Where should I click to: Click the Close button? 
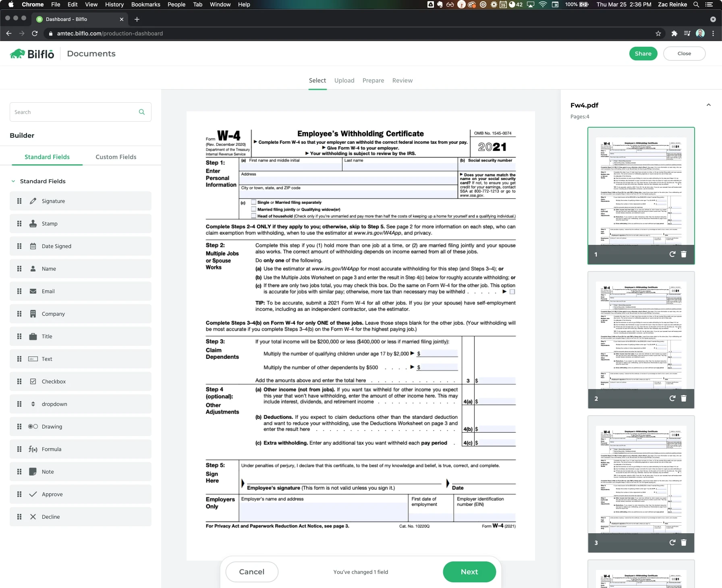tap(684, 54)
